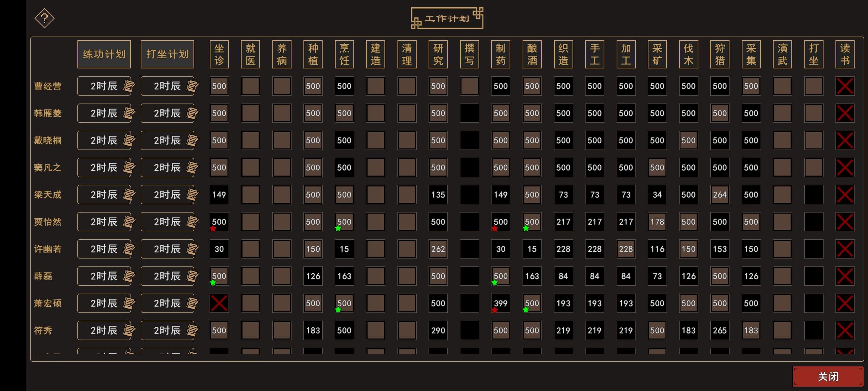
Task: Toggle 建造 box for 戴晓桐
Action: coord(375,140)
